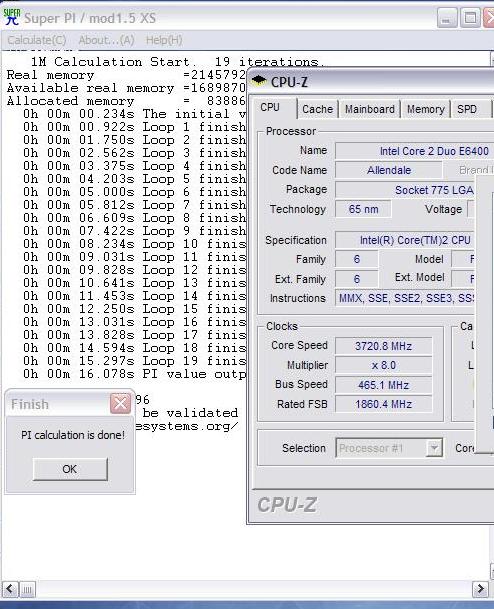Click the Core Speed value 3720.8 MHz
494x609 pixels.
(x=383, y=346)
